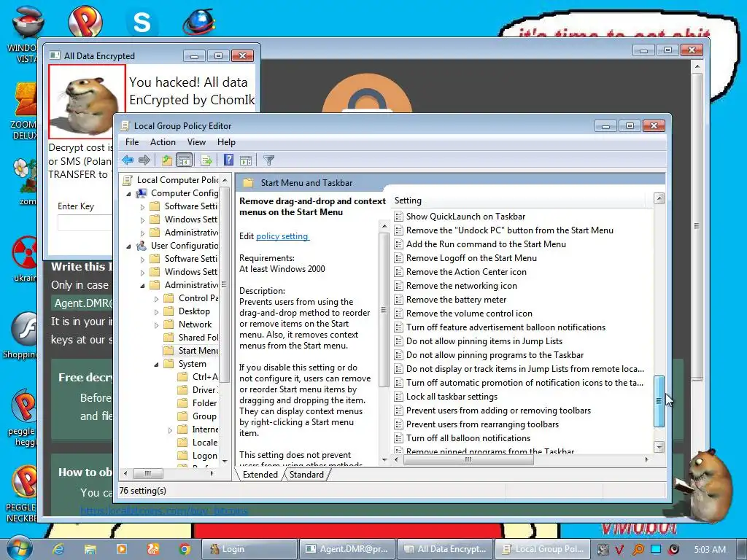Screen dimensions: 747x560
Task: Select Add the Run command setting
Action: [x=486, y=244]
